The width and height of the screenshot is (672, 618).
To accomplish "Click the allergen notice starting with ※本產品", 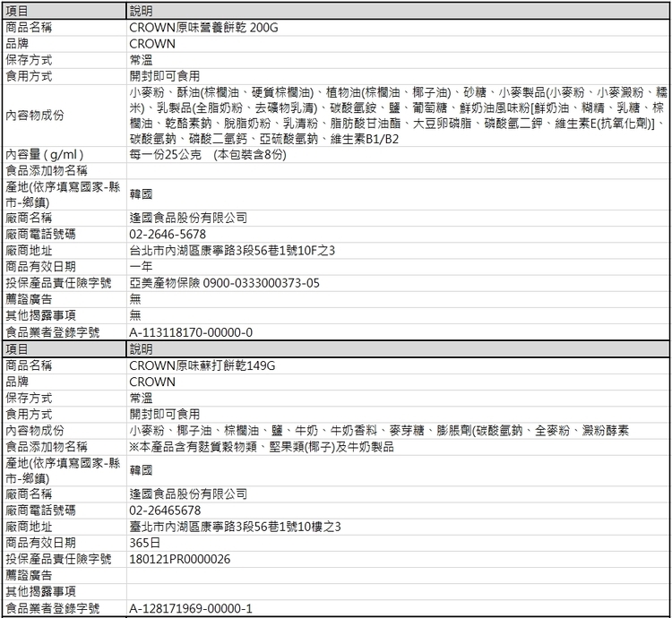I will point(262,446).
